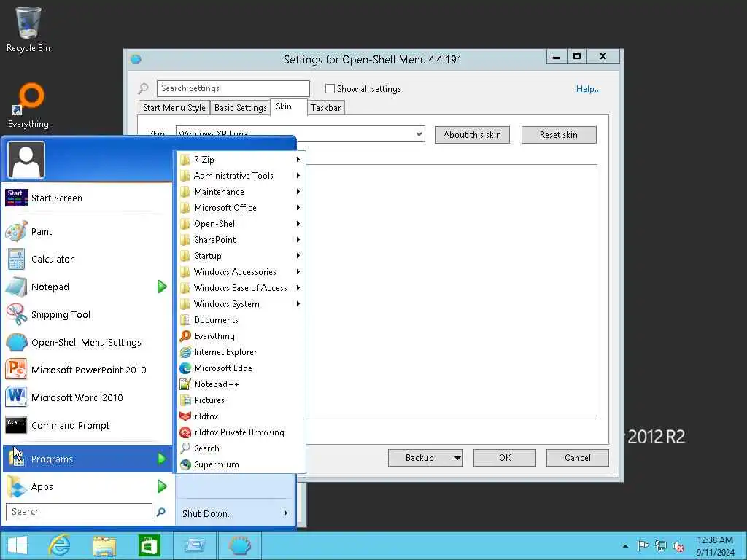Image resolution: width=747 pixels, height=560 pixels.
Task: Expand the Shut Down options arrow
Action: 286,513
